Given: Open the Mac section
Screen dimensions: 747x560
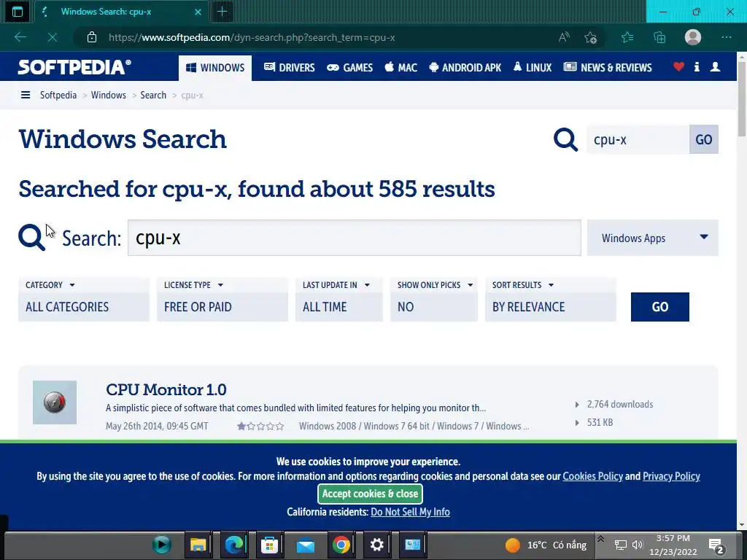Looking at the screenshot, I should pyautogui.click(x=400, y=68).
